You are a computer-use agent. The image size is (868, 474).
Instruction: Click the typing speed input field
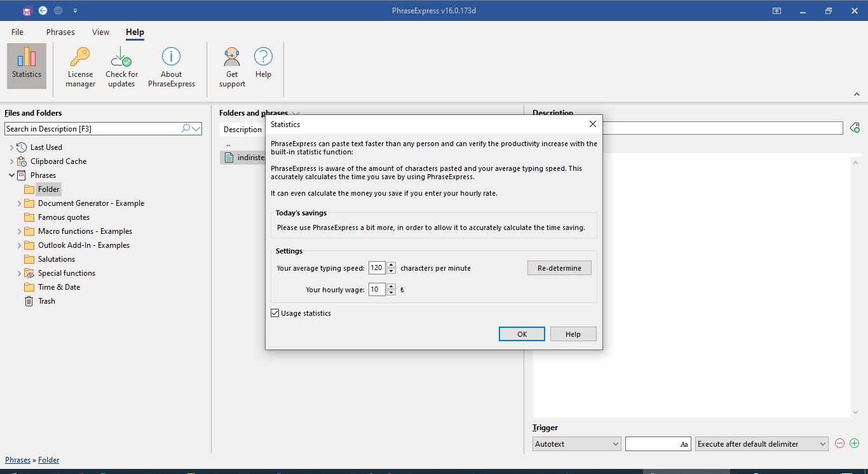[377, 268]
